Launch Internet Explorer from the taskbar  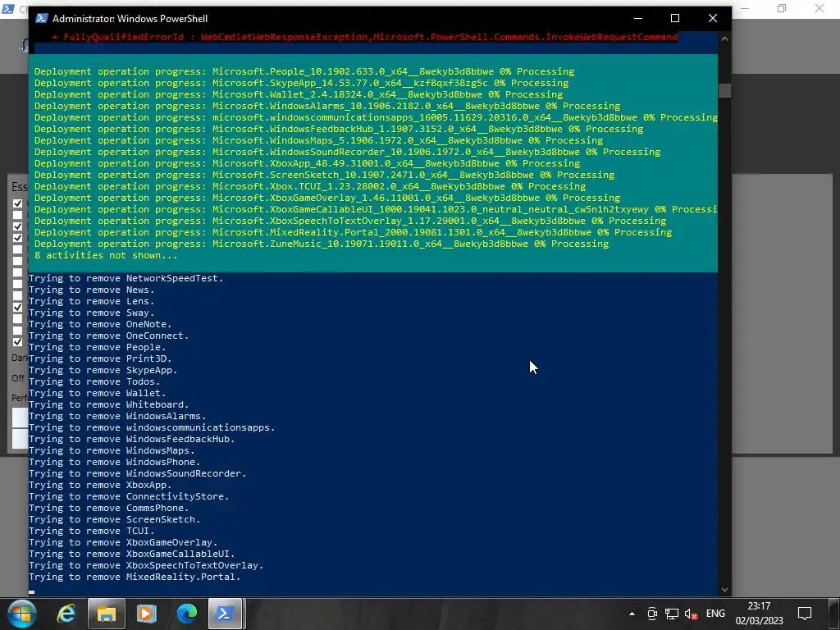click(x=66, y=614)
